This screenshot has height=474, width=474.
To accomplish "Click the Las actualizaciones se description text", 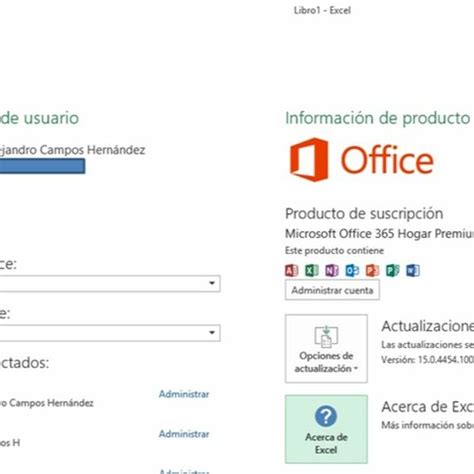I will coord(428,344).
